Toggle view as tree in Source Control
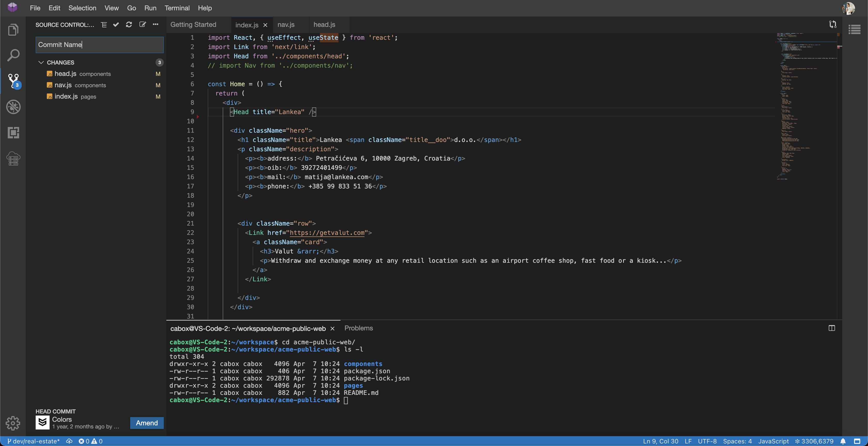Screen dimensions: 868x446 point(104,25)
